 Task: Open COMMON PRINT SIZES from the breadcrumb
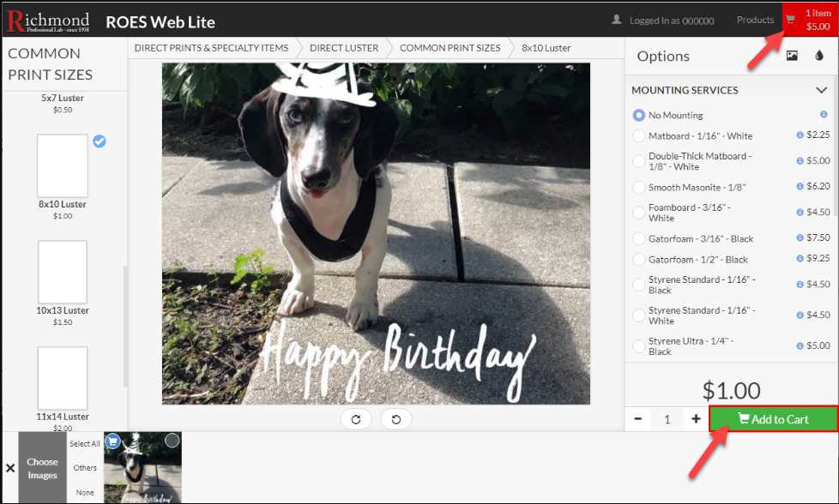[450, 48]
